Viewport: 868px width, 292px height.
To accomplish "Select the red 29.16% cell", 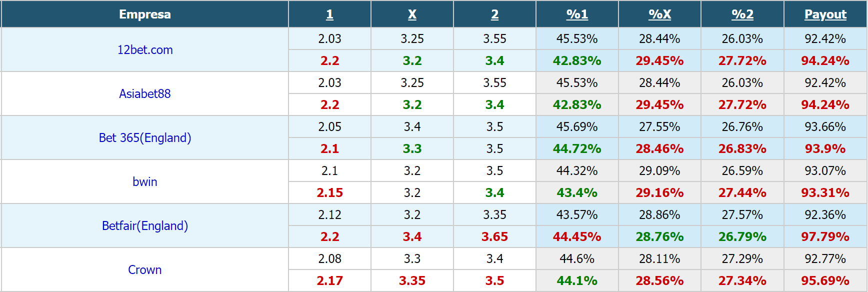I will pos(659,193).
